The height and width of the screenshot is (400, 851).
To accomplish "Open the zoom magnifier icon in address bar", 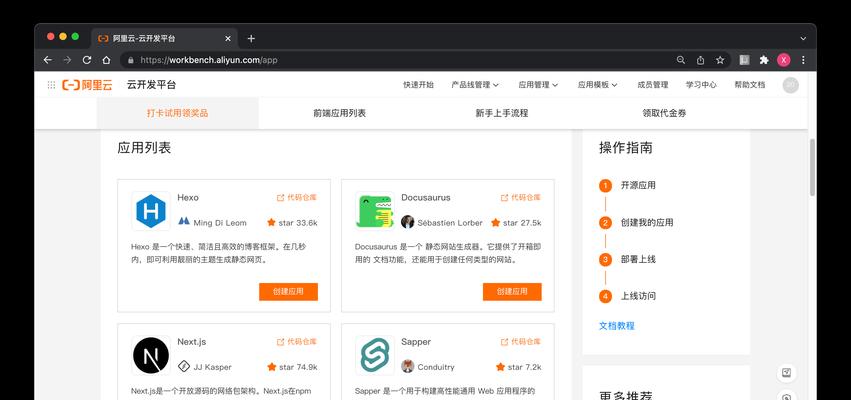I will point(681,60).
